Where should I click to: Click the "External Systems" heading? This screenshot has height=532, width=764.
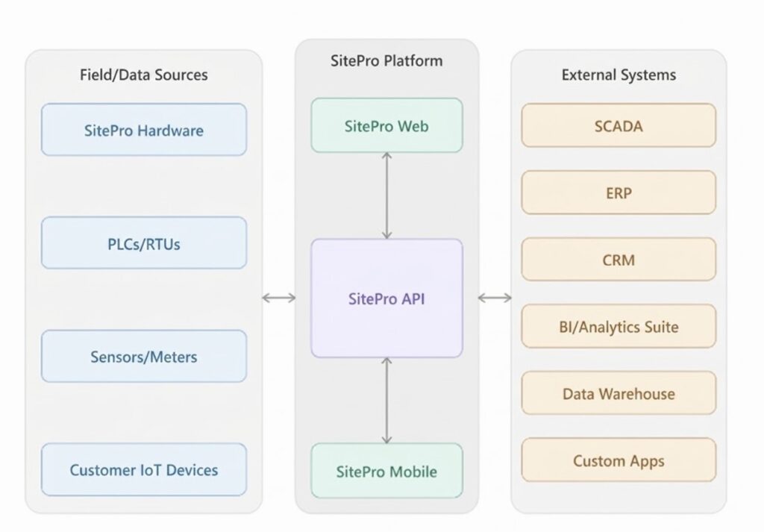[x=619, y=75]
